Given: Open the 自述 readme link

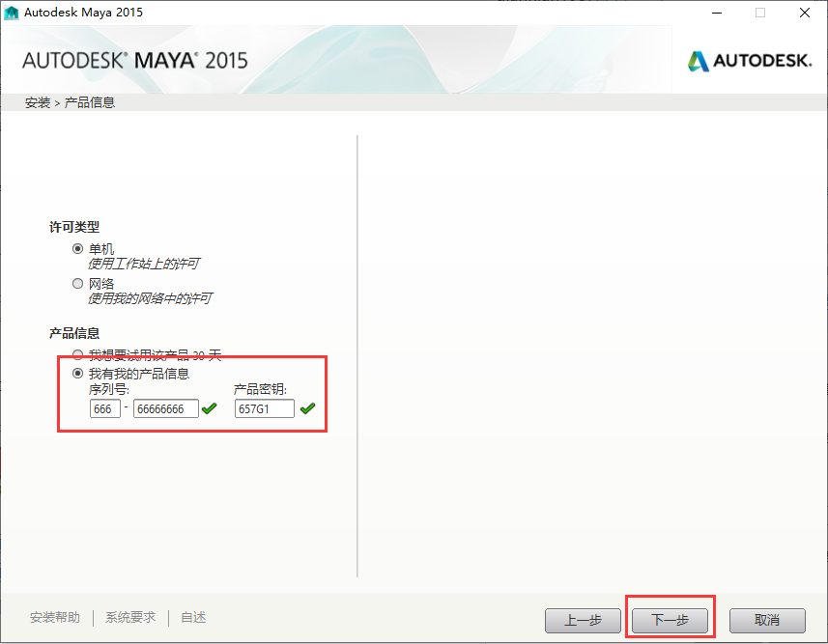Looking at the screenshot, I should (193, 617).
